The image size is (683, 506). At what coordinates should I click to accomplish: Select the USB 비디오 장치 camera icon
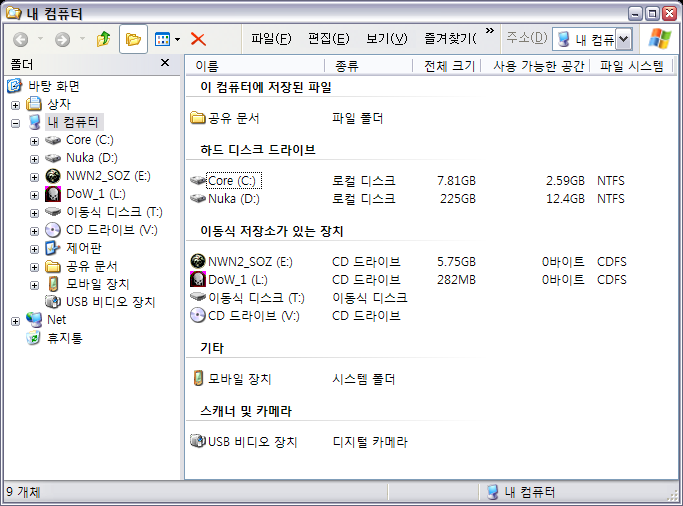pos(198,442)
